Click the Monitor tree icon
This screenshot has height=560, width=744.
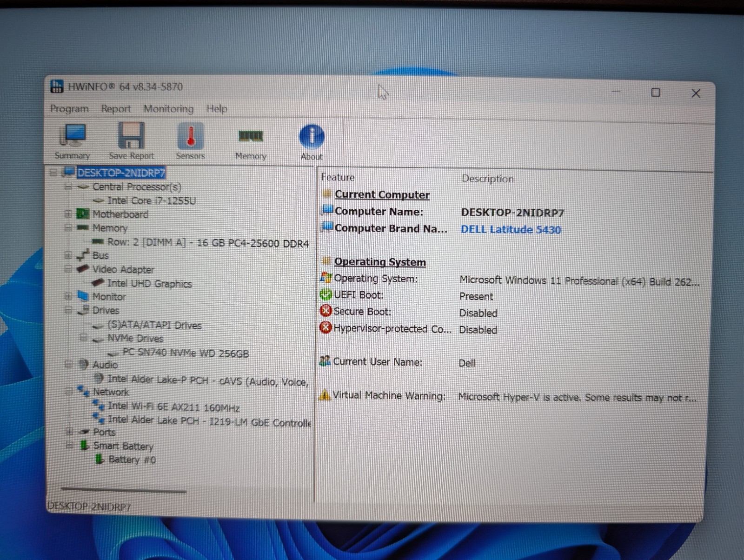(83, 296)
